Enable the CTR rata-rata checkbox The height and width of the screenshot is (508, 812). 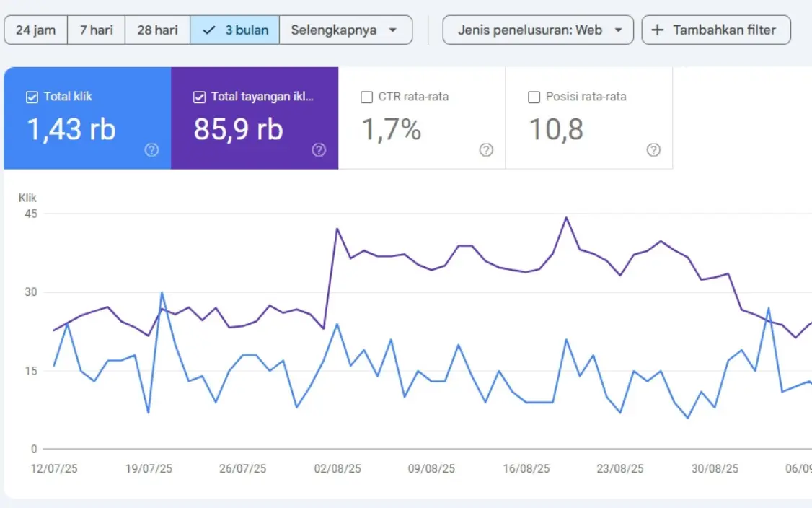click(366, 97)
